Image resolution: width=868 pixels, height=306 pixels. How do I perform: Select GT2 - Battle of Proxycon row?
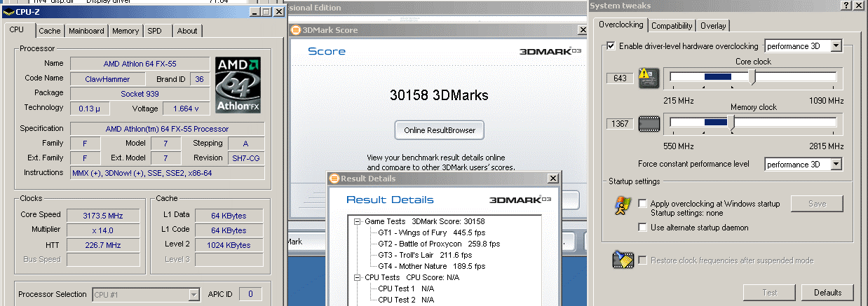tap(439, 244)
